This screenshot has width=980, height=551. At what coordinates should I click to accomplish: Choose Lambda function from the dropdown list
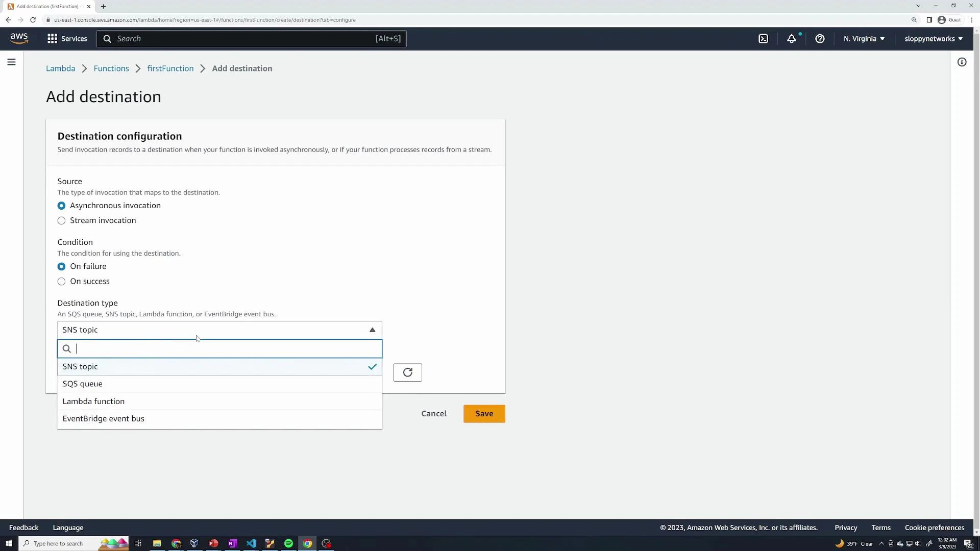coord(93,401)
